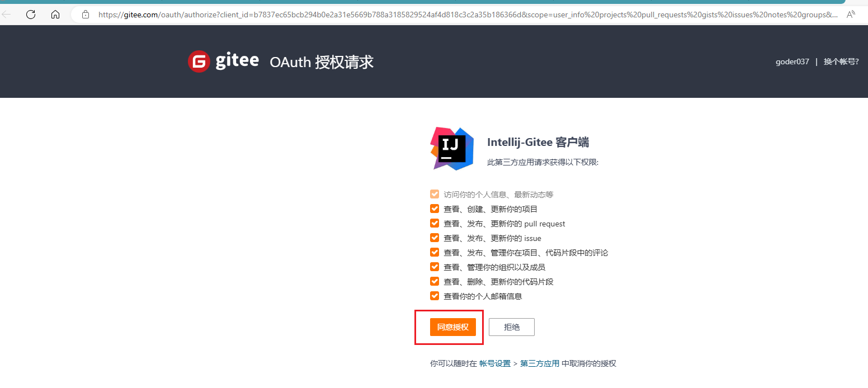Click the 此第三方应用请求获得以下权限 text
Viewport: 868px width, 388px height.
pos(543,162)
